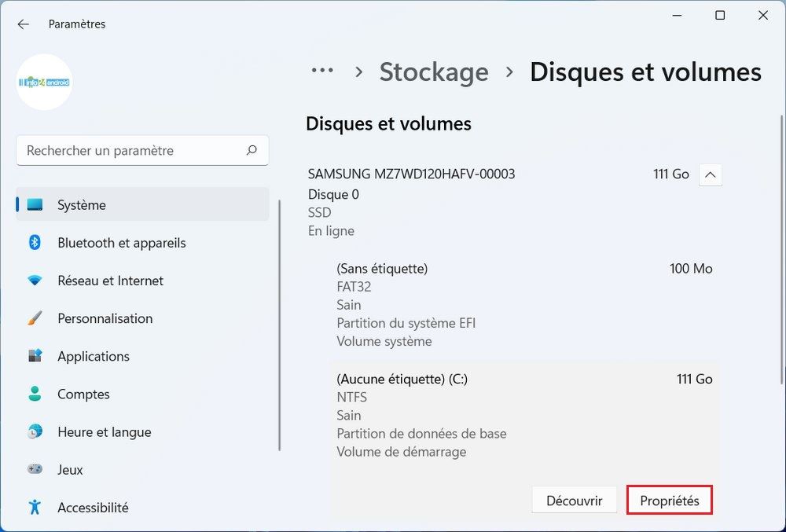Viewport: 786px width, 532px height.
Task: Click the Découvrir button
Action: (575, 501)
